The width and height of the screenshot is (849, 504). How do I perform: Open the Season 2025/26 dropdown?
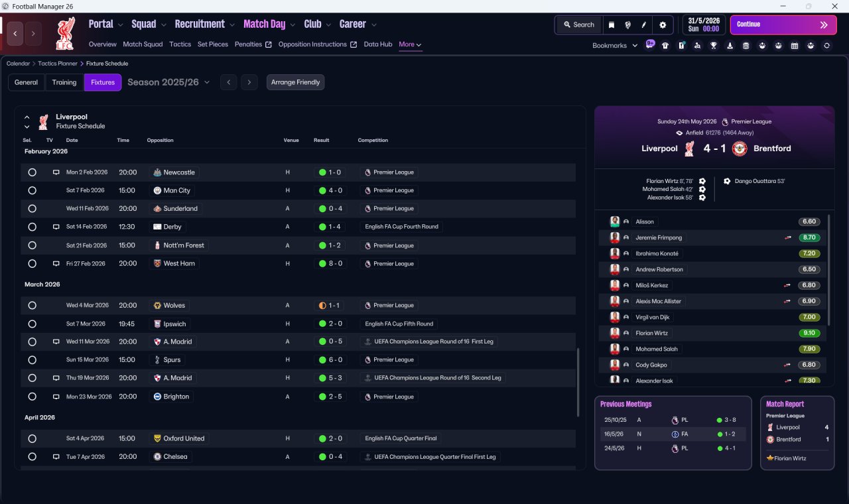[168, 82]
